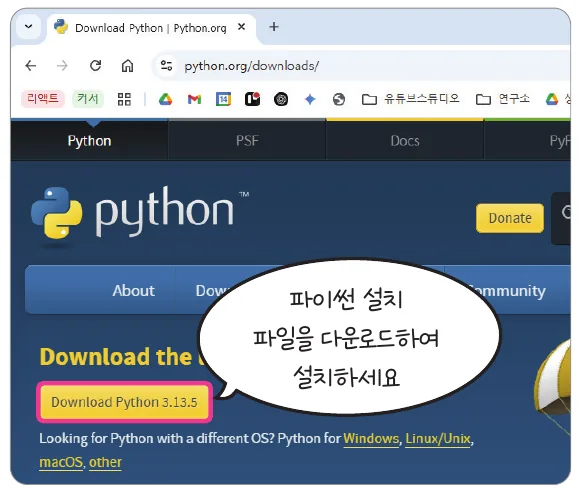Follow the Windows download link
Screen dimensions: 580x496
click(x=371, y=439)
